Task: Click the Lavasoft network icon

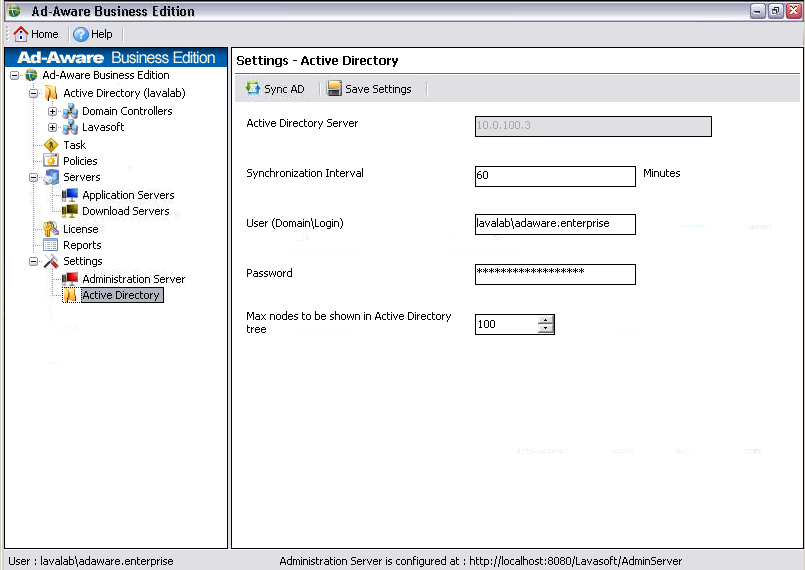Action: [x=70, y=127]
